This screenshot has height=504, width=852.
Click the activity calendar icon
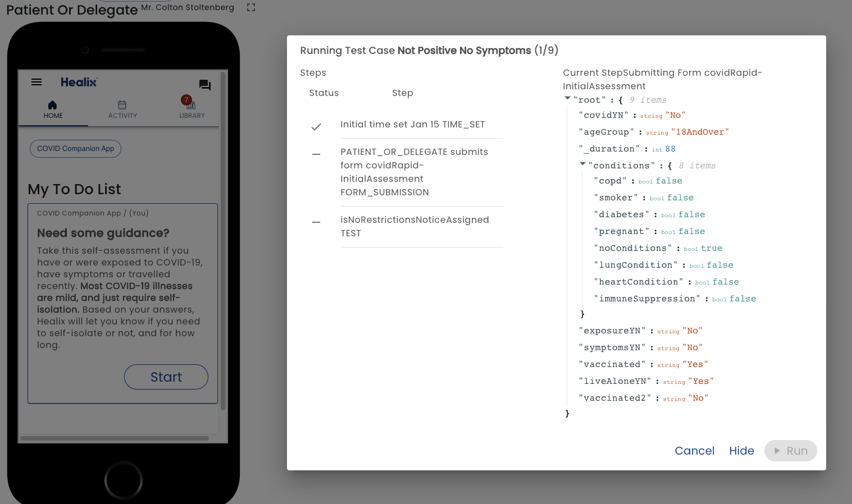coord(122,105)
